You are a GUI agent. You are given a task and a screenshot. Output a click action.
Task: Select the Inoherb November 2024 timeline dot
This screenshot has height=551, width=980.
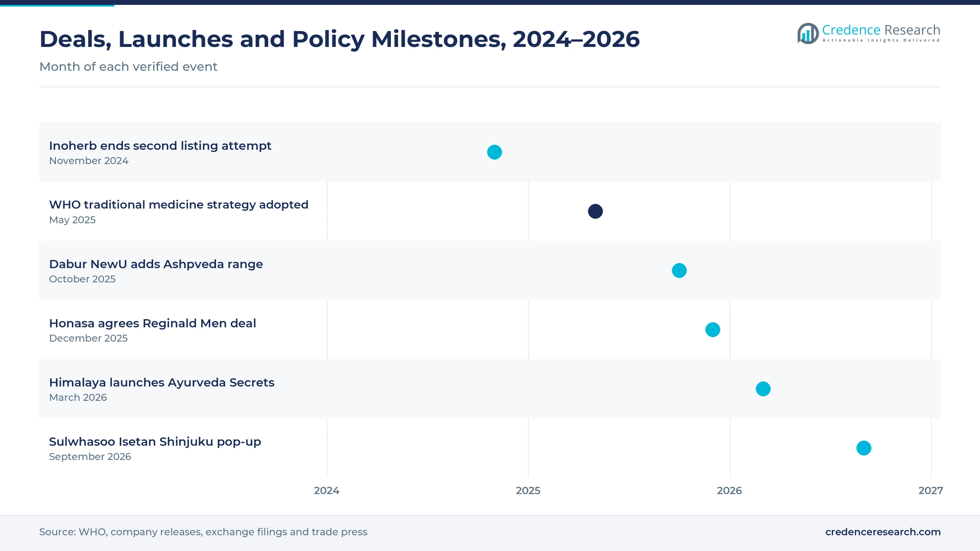pos(494,152)
